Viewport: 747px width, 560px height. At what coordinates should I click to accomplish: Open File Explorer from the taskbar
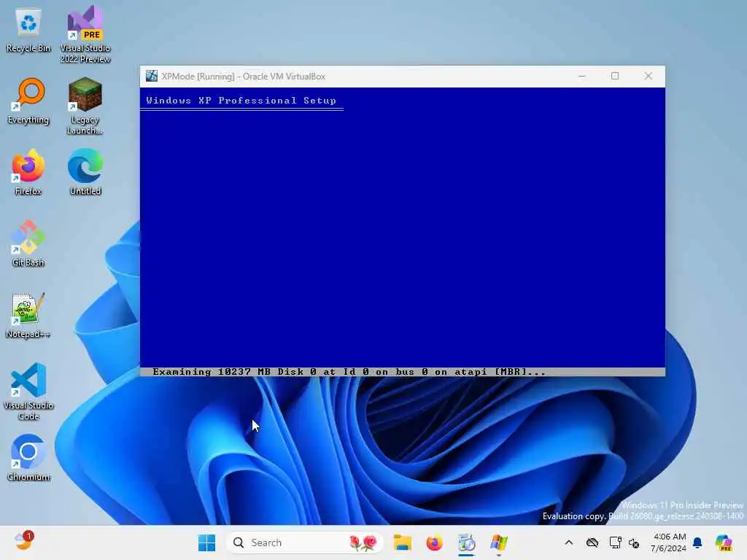(403, 542)
